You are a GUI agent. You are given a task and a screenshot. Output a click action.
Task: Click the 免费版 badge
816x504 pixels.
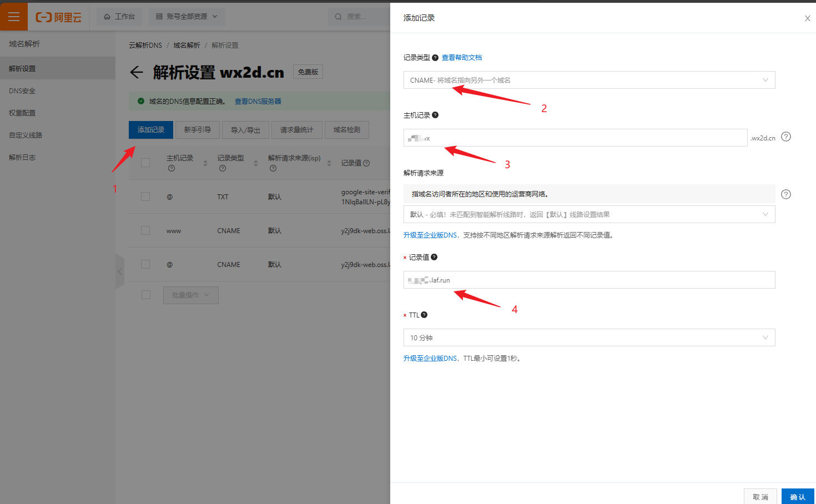pyautogui.click(x=308, y=72)
